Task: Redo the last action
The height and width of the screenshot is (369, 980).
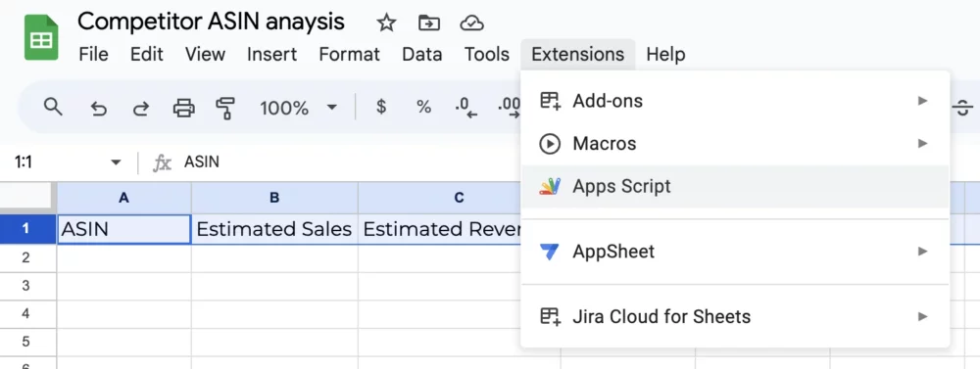Action: (x=141, y=109)
